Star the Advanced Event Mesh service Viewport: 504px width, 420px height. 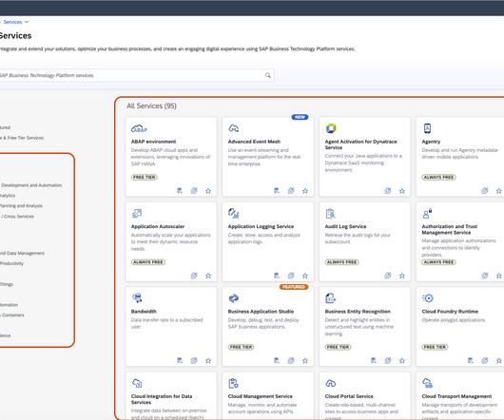(305, 191)
